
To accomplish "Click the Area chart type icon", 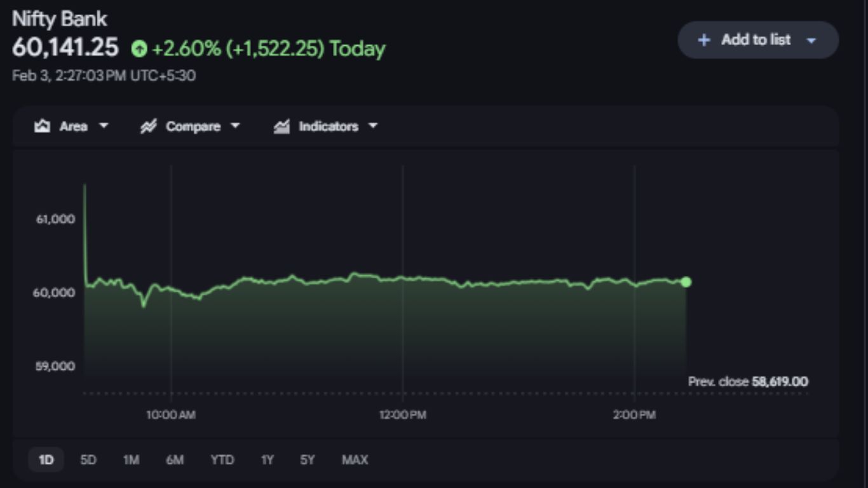I will tap(43, 126).
